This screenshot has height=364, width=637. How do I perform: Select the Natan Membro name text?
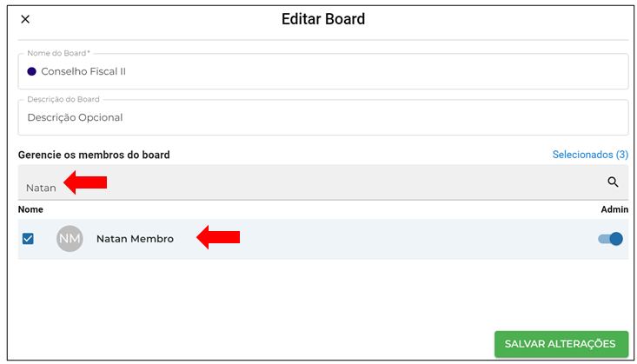(135, 239)
